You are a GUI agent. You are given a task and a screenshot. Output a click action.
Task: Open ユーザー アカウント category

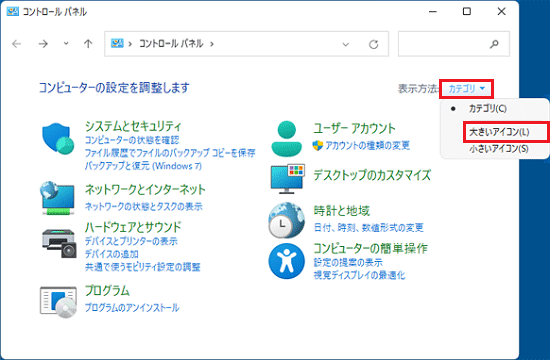(354, 128)
